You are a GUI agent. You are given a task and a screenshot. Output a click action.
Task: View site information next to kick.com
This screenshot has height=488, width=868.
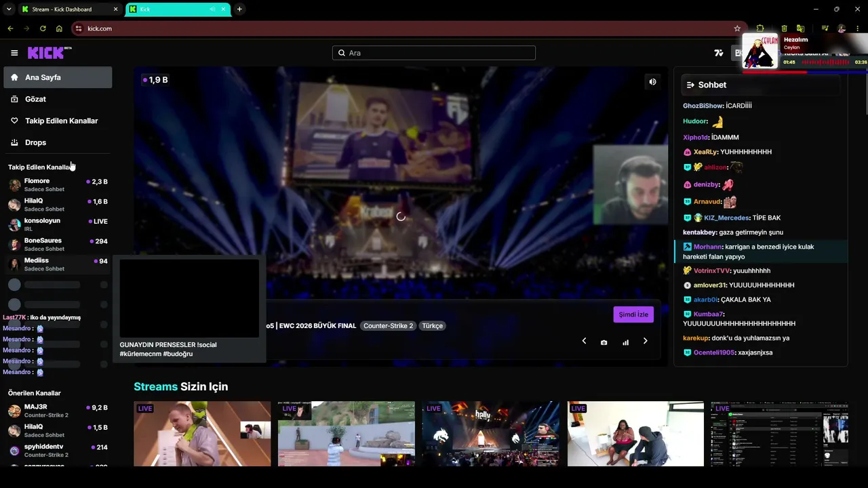79,28
